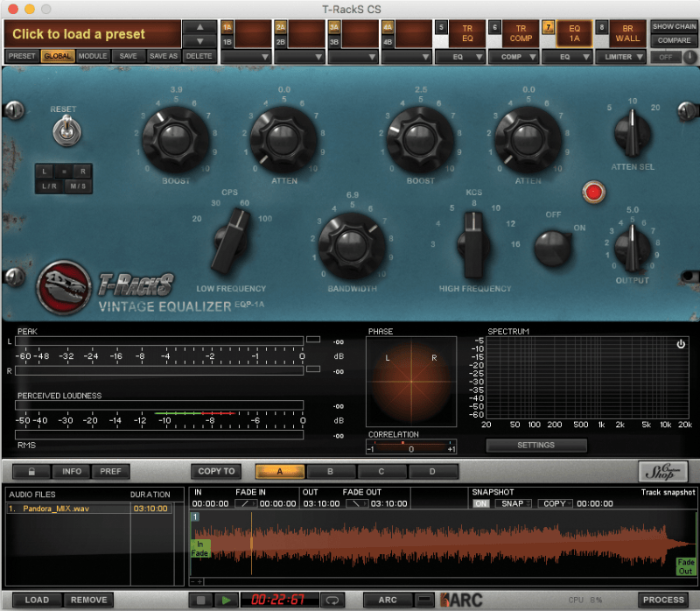The width and height of the screenshot is (700, 611).
Task: Select M/S processing mode
Action: 78,186
